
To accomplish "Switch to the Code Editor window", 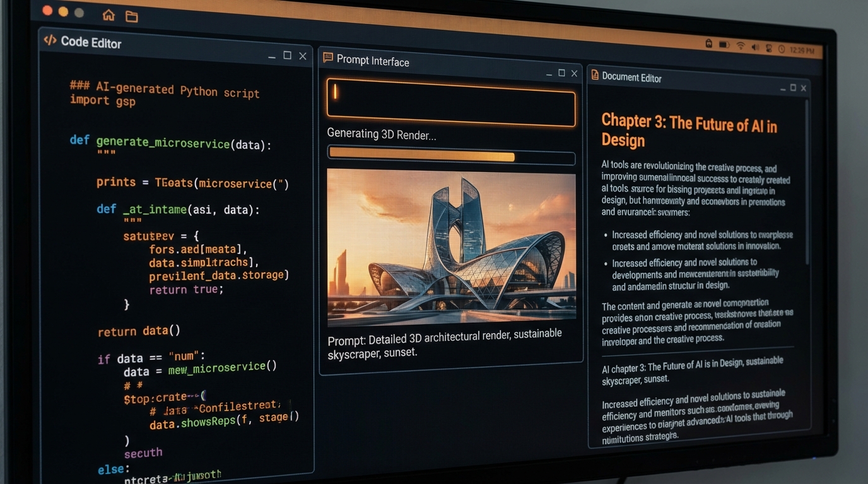I will (90, 43).
